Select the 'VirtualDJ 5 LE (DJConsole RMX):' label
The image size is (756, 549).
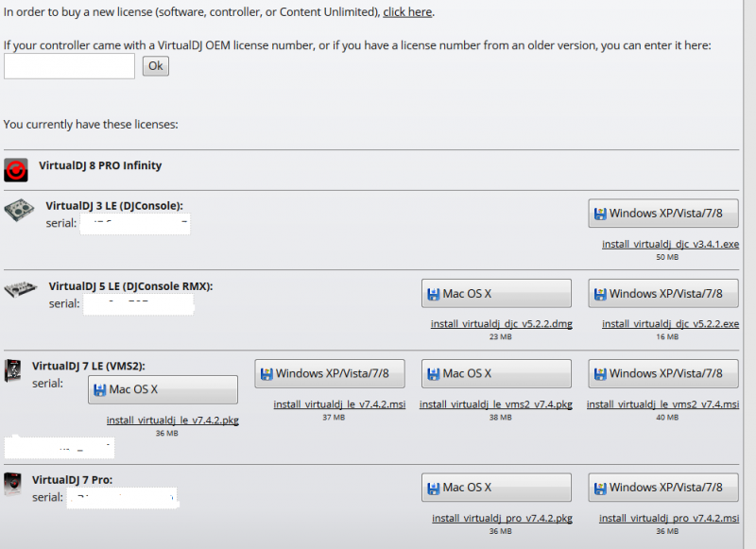point(130,286)
